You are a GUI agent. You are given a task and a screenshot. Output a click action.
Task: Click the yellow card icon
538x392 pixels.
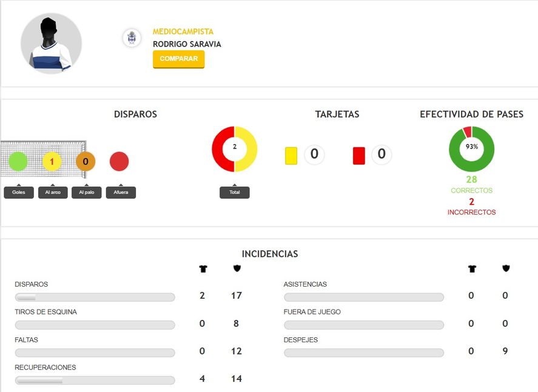pyautogui.click(x=291, y=156)
